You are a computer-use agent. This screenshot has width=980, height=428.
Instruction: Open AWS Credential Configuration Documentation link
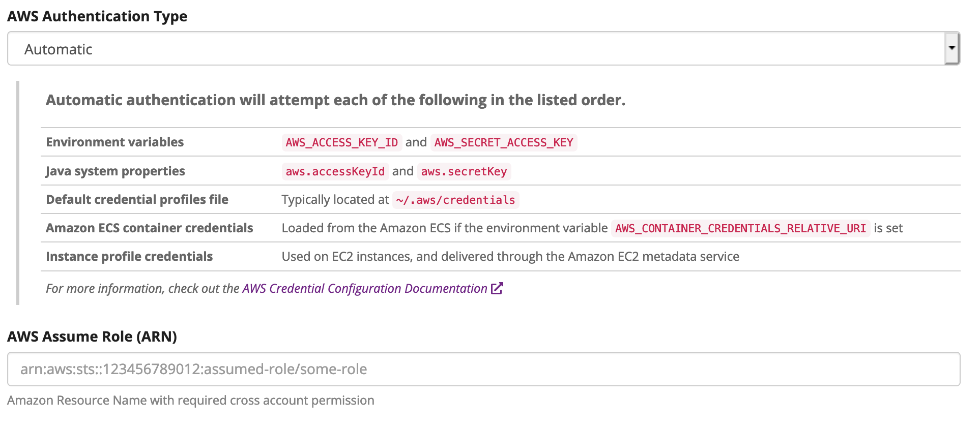[364, 288]
